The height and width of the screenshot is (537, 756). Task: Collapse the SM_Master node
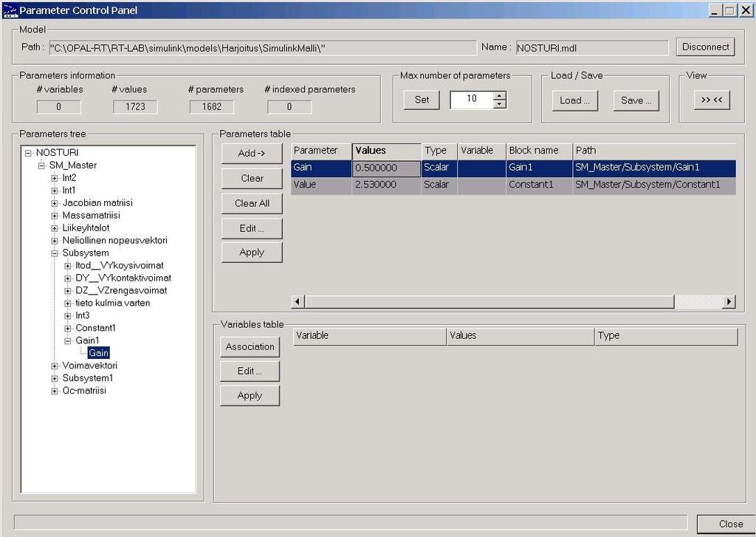click(41, 165)
